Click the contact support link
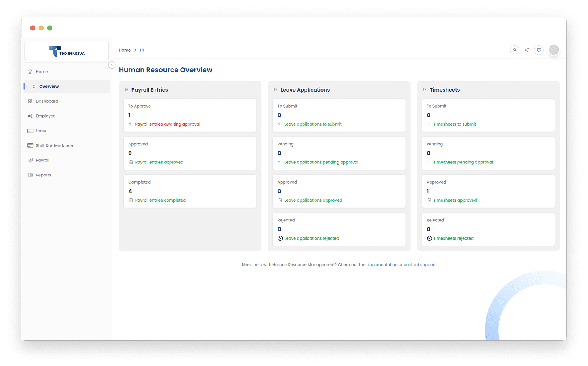The width and height of the screenshot is (588, 366). pos(419,264)
